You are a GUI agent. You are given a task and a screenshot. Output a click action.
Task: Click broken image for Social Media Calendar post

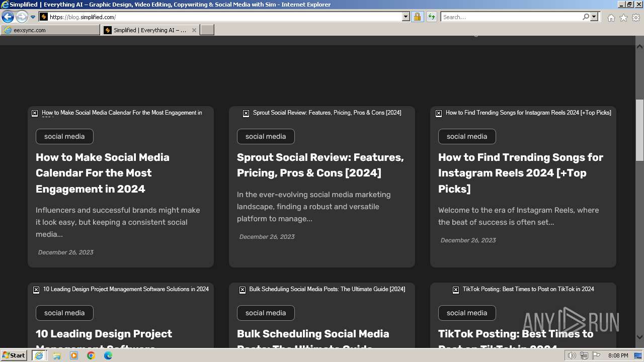pos(35,113)
